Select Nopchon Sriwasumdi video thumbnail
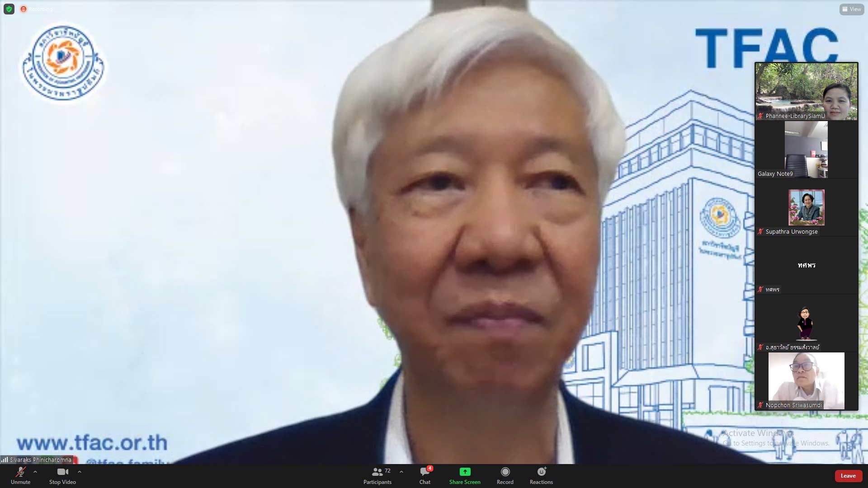Image resolution: width=868 pixels, height=488 pixels. [x=807, y=381]
